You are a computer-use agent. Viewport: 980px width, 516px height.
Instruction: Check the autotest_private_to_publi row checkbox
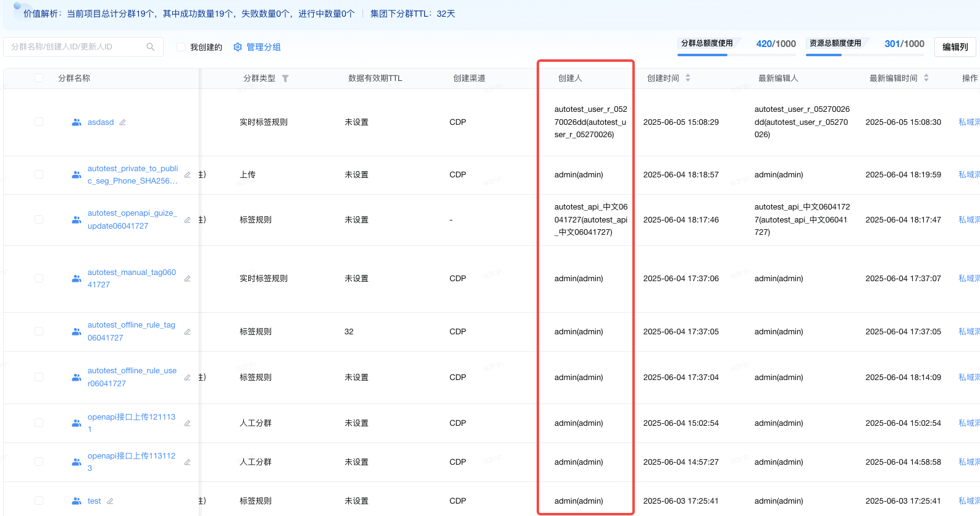point(39,175)
